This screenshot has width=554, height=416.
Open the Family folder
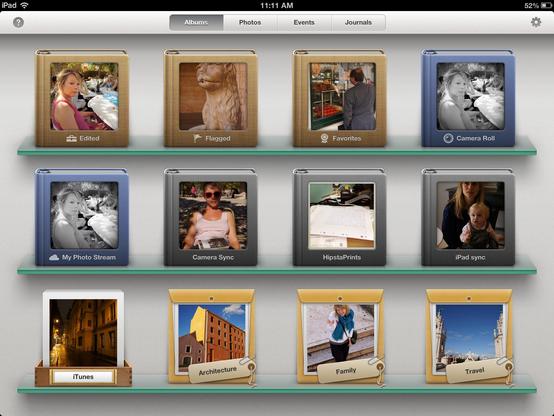point(341,337)
